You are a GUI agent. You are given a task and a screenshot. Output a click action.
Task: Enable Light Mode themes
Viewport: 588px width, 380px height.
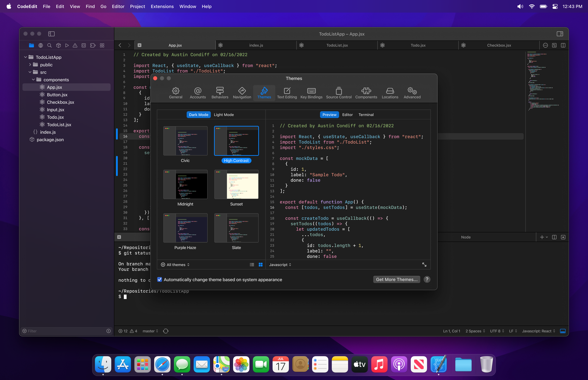[224, 114]
